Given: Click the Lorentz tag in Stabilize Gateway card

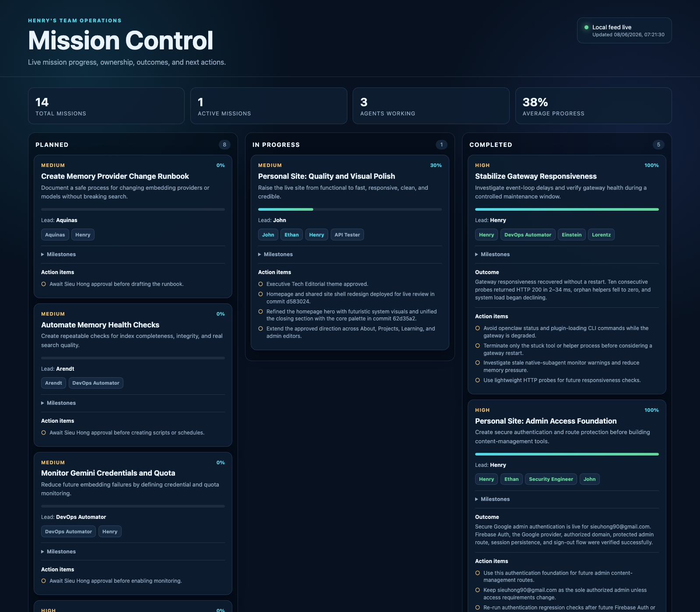Looking at the screenshot, I should [x=601, y=235].
